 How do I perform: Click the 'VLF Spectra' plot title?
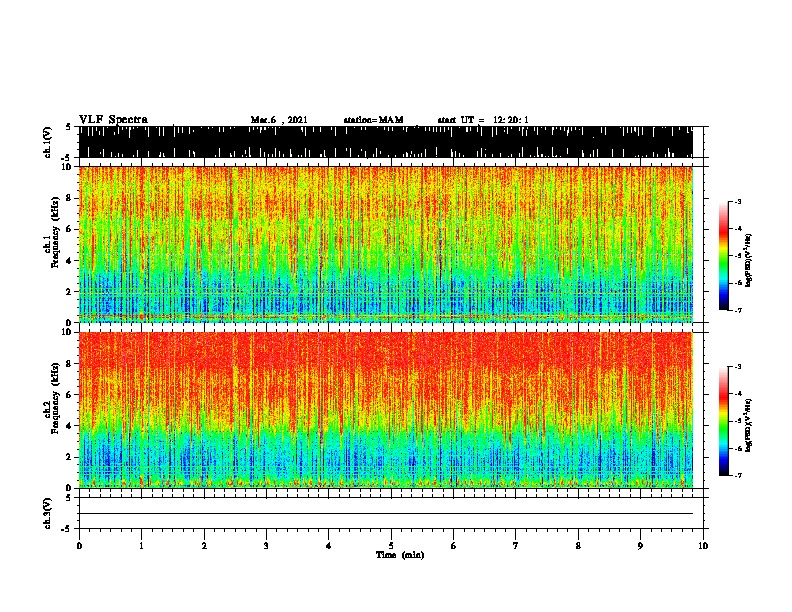113,120
